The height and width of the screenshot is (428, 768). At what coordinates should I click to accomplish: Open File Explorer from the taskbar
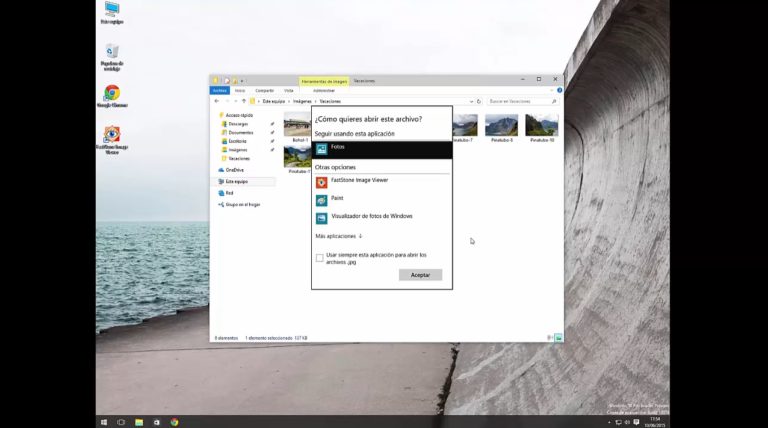(x=139, y=422)
